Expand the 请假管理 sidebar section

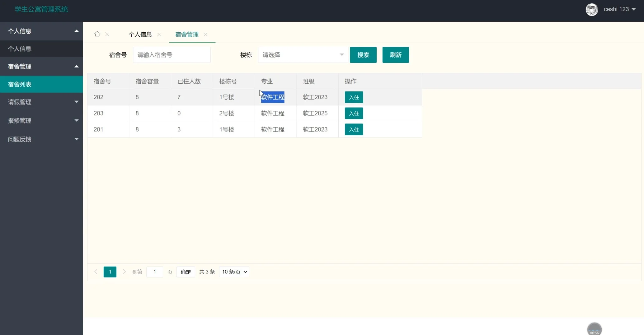(41, 102)
